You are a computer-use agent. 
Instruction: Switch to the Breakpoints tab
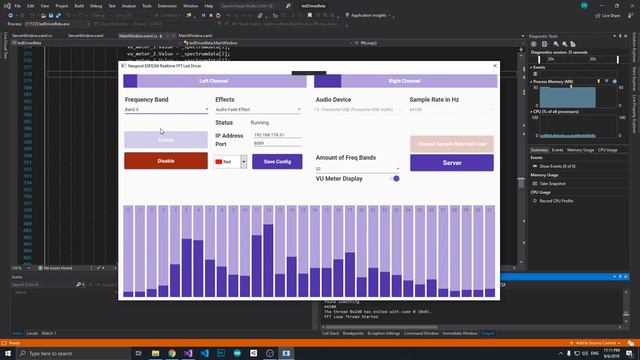coord(353,333)
